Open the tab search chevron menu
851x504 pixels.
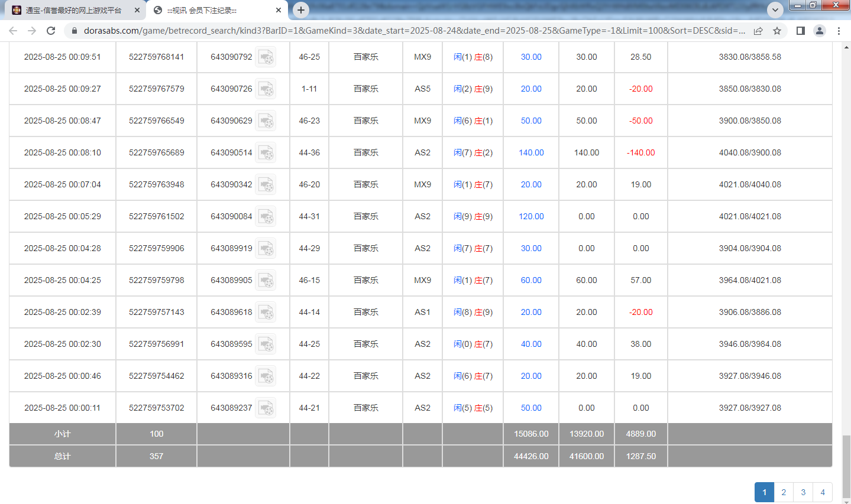[775, 9]
